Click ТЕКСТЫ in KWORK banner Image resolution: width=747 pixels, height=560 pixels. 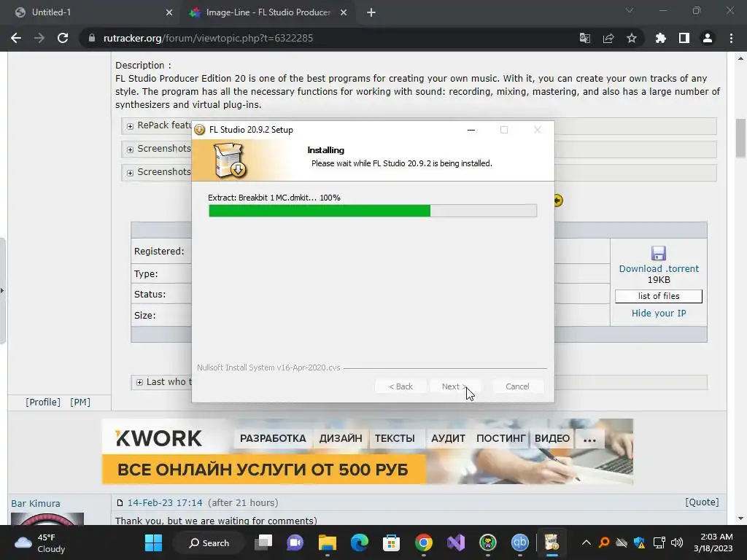395,438
